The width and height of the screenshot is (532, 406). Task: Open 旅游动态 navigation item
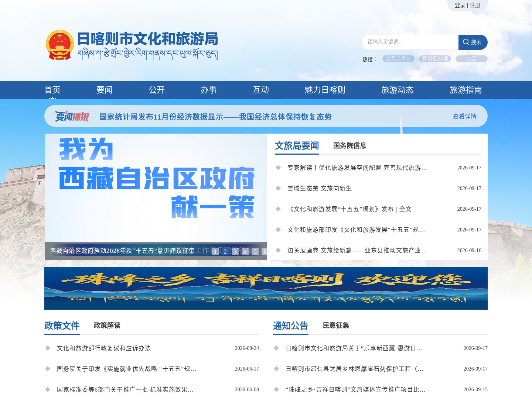tap(398, 90)
